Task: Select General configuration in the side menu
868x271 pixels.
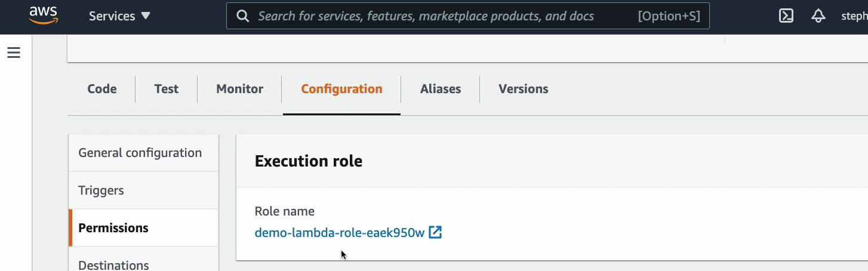Action: click(x=144, y=153)
